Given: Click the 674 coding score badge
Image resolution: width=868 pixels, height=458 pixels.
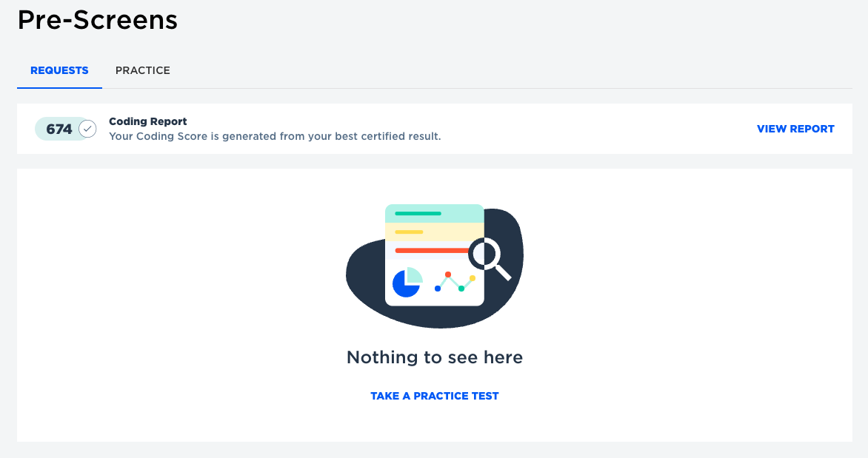Looking at the screenshot, I should [59, 129].
